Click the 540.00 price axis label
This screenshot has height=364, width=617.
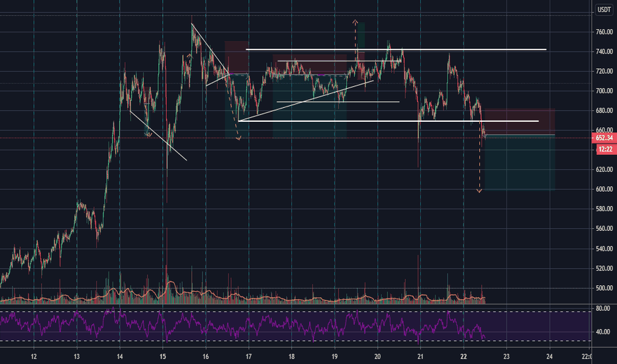tap(604, 249)
